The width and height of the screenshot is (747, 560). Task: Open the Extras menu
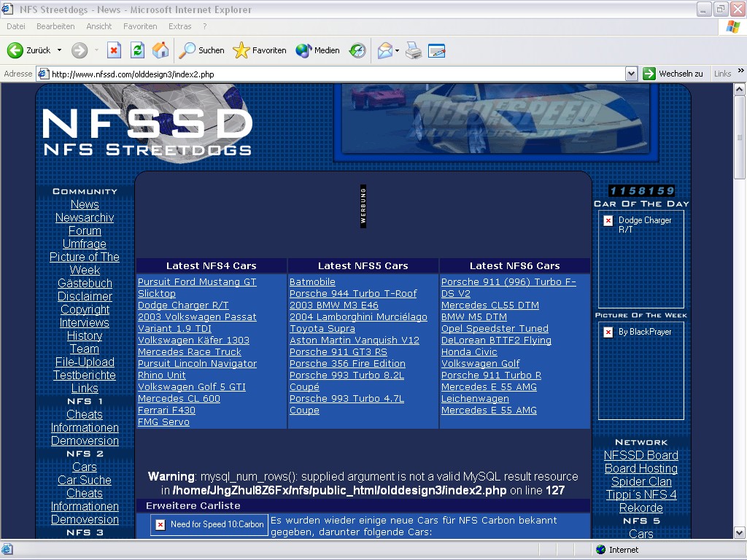point(180,26)
